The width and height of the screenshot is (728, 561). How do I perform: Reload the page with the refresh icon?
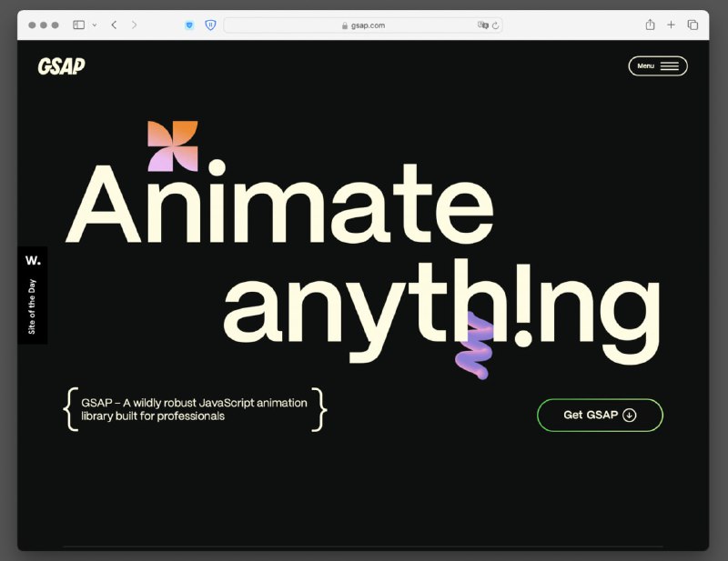495,25
